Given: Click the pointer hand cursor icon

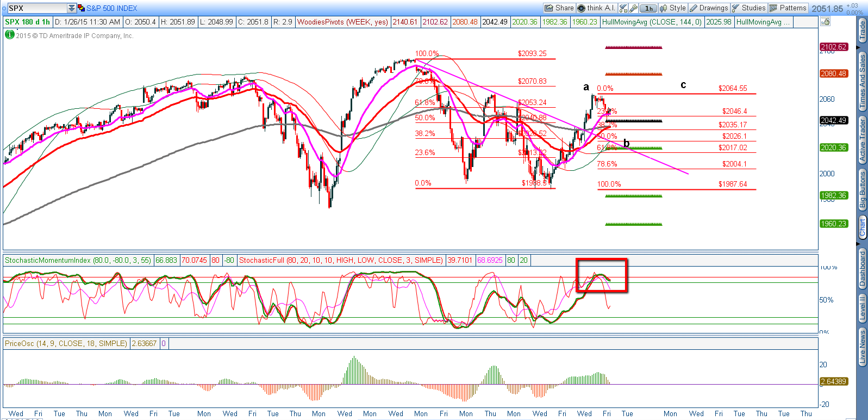Looking at the screenshot, I should 826,22.
